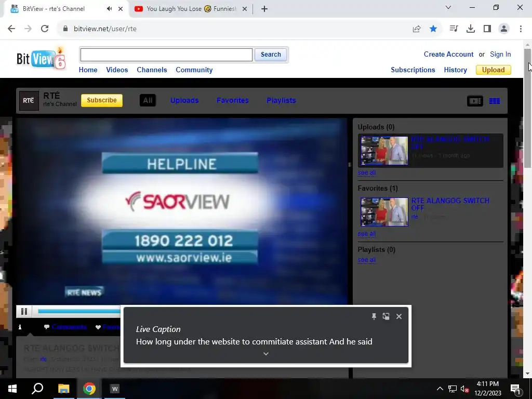Open File Explorer from taskbar
532x399 pixels.
pos(63,389)
